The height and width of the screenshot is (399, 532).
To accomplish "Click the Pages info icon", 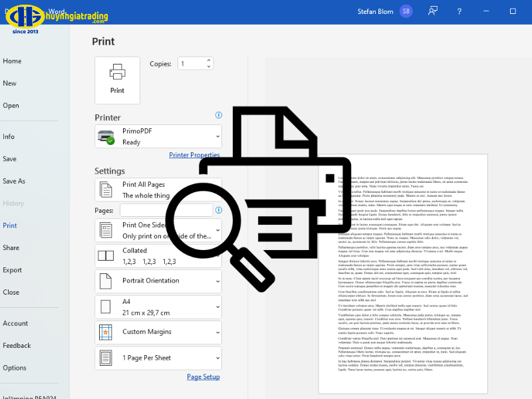I will [x=219, y=210].
